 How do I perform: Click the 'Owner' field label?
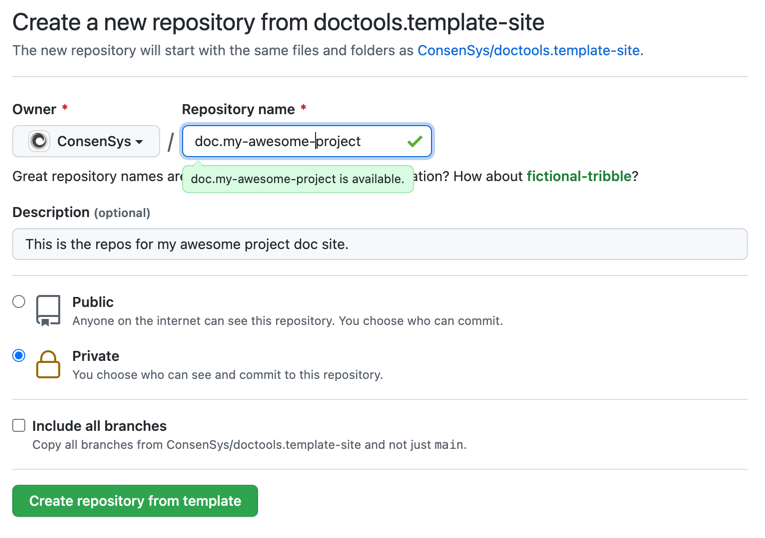[x=34, y=109]
